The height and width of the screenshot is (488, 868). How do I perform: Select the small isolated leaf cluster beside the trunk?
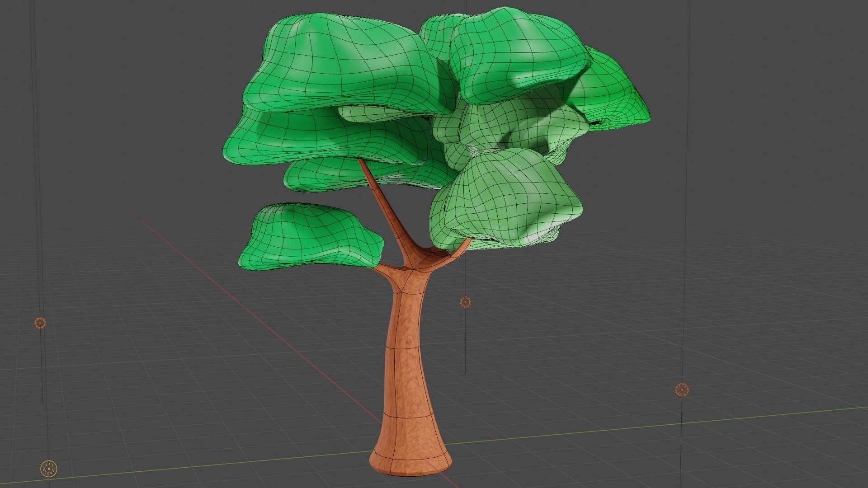311,238
